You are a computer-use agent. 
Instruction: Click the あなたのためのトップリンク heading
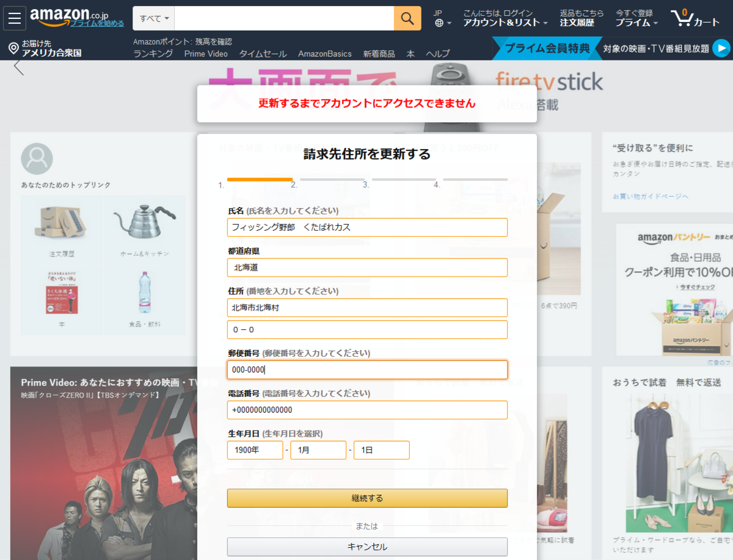(x=65, y=185)
